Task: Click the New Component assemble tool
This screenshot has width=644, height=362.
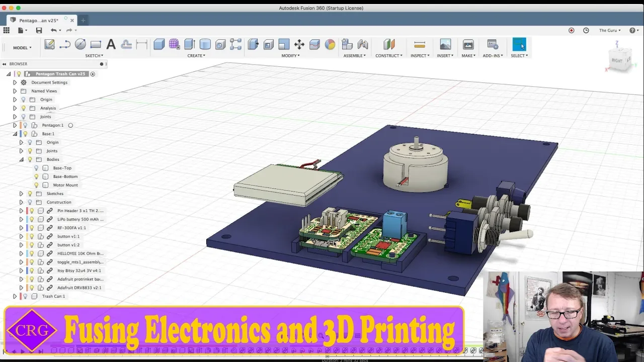Action: coord(347,44)
